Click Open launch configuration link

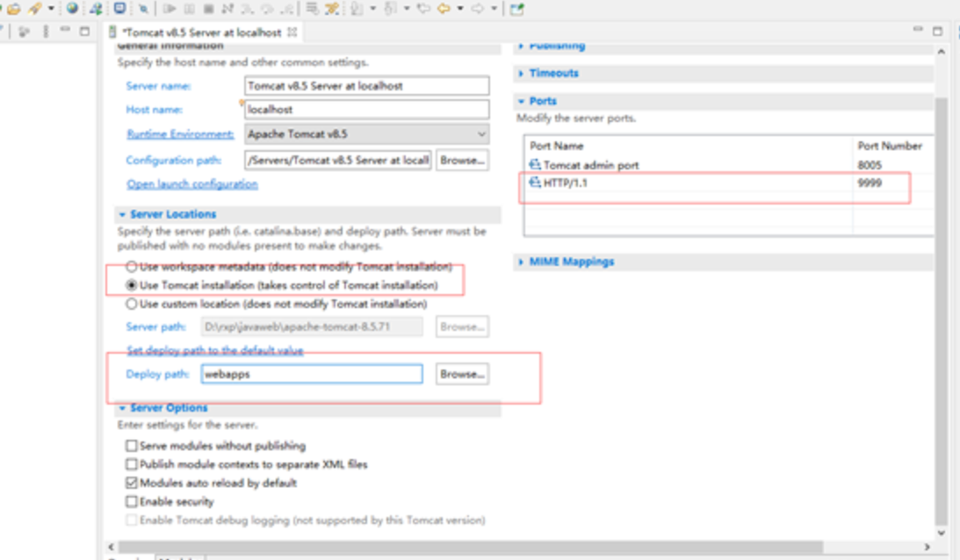pos(192,184)
